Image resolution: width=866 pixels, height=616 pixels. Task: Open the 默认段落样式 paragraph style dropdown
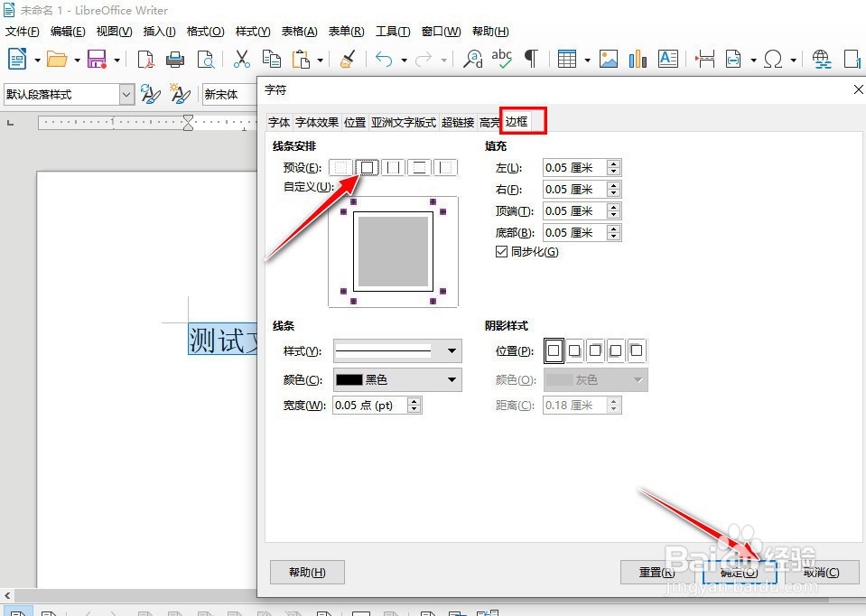tap(126, 95)
